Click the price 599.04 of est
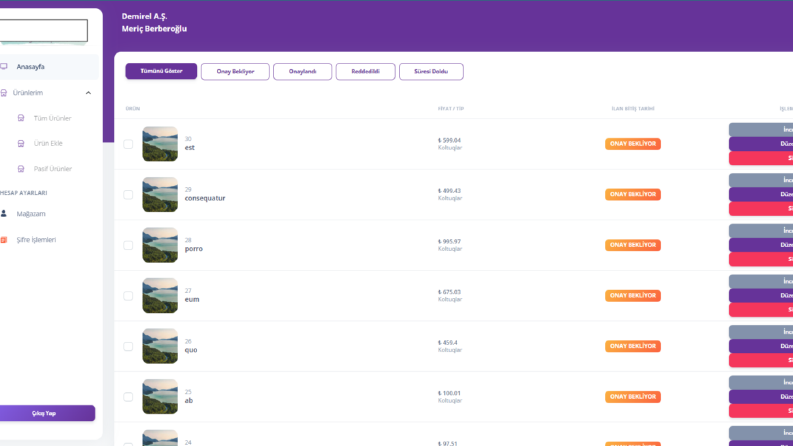The image size is (793, 446). (449, 141)
